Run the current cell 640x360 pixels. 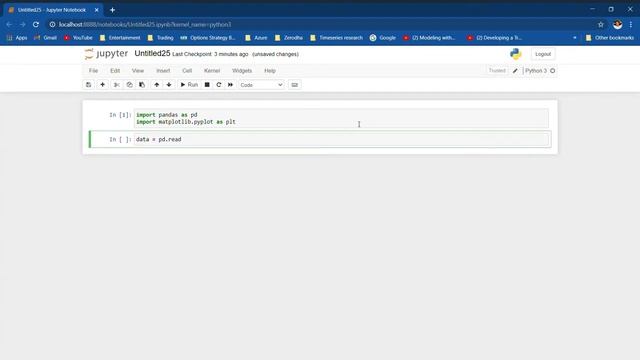coord(189,85)
